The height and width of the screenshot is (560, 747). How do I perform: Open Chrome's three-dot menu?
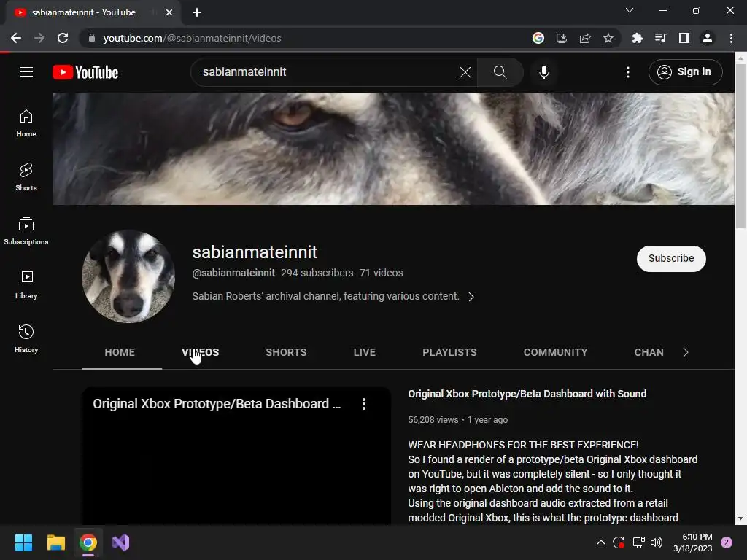click(731, 38)
